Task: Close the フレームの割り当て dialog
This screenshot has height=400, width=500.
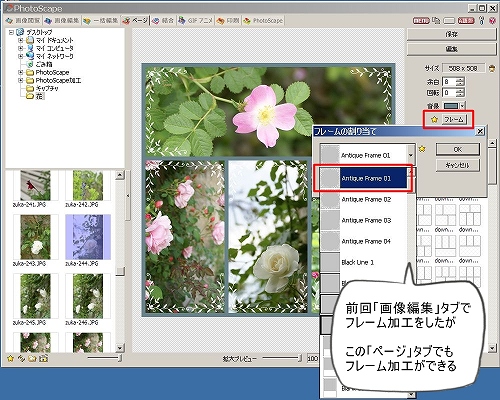Action: tap(480, 131)
